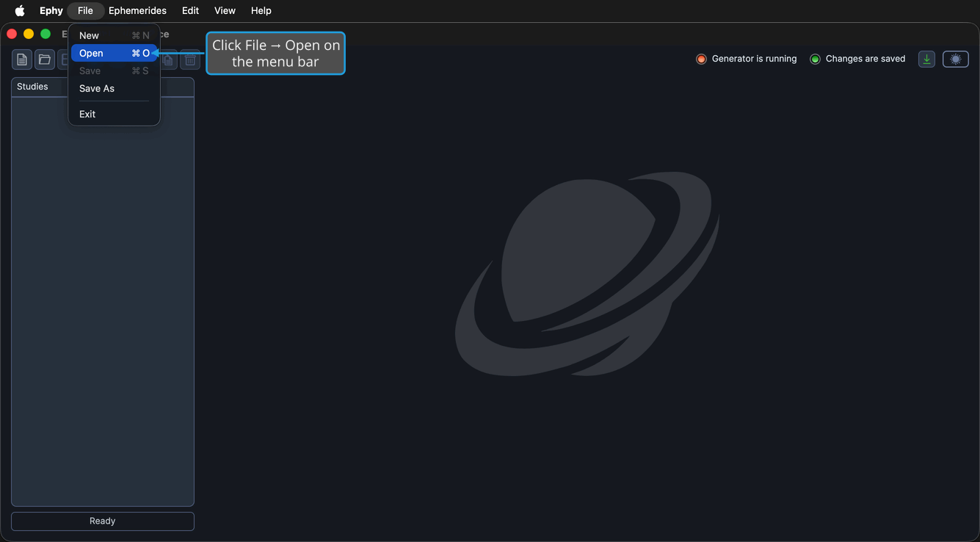Viewport: 980px width, 542px height.
Task: Click the red window close button
Action: pyautogui.click(x=12, y=34)
